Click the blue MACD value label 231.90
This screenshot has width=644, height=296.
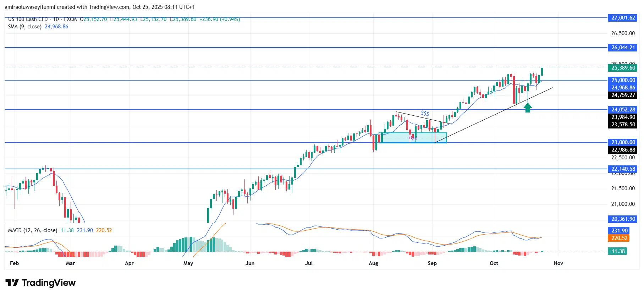coord(619,231)
